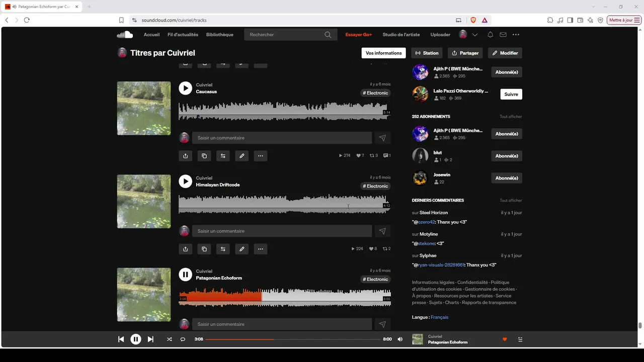Open the play queue icon in the player bar
The width and height of the screenshot is (644, 362).
pyautogui.click(x=520, y=339)
